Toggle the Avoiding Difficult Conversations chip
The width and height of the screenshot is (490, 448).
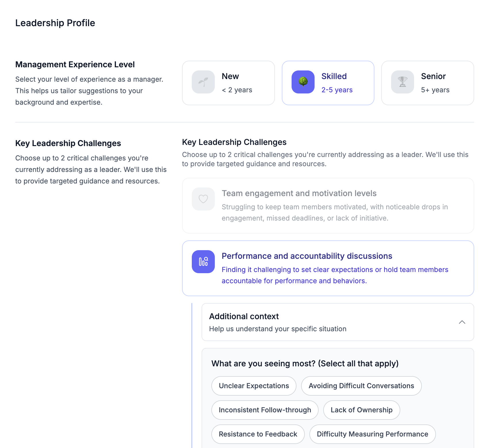361,386
